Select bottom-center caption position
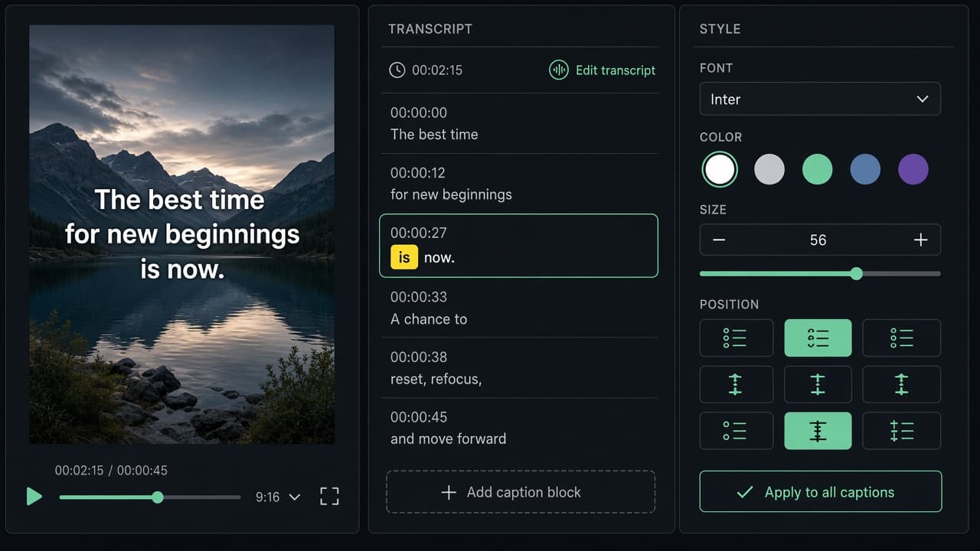Screen dimensions: 980x551 818,431
